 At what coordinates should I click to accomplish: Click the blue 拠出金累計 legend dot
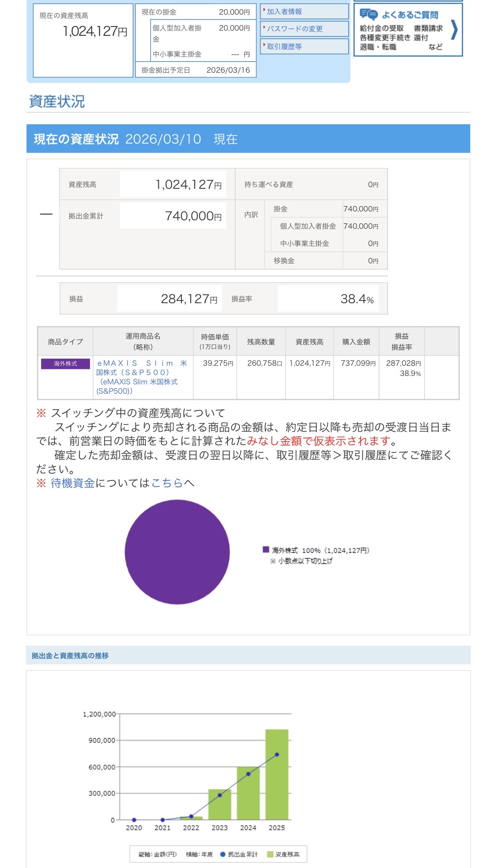(x=223, y=854)
